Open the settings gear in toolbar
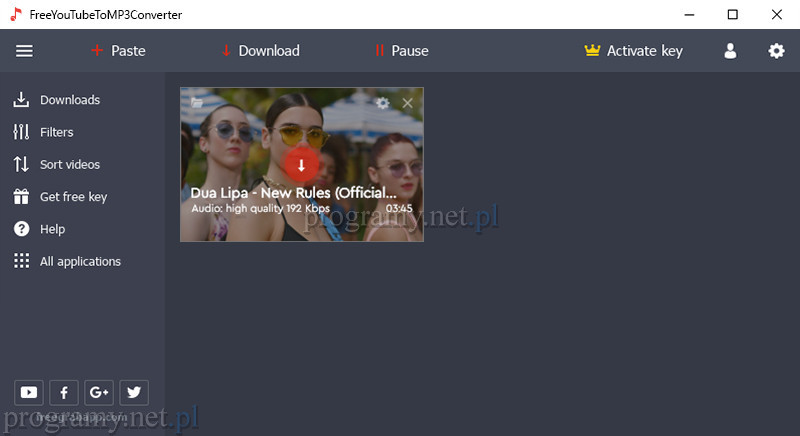Viewport: 800px width, 436px height. [x=776, y=51]
